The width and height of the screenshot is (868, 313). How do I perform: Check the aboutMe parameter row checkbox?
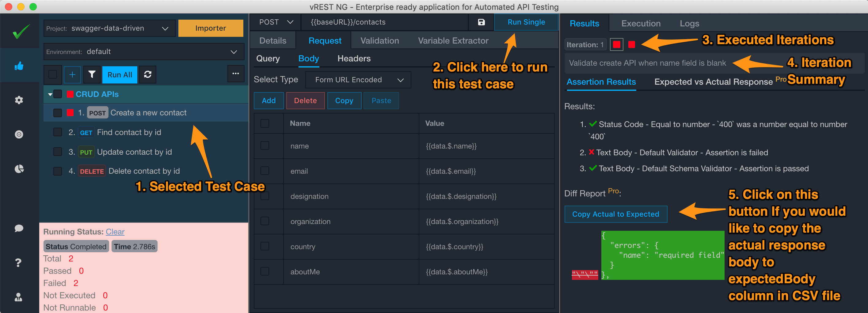265,271
